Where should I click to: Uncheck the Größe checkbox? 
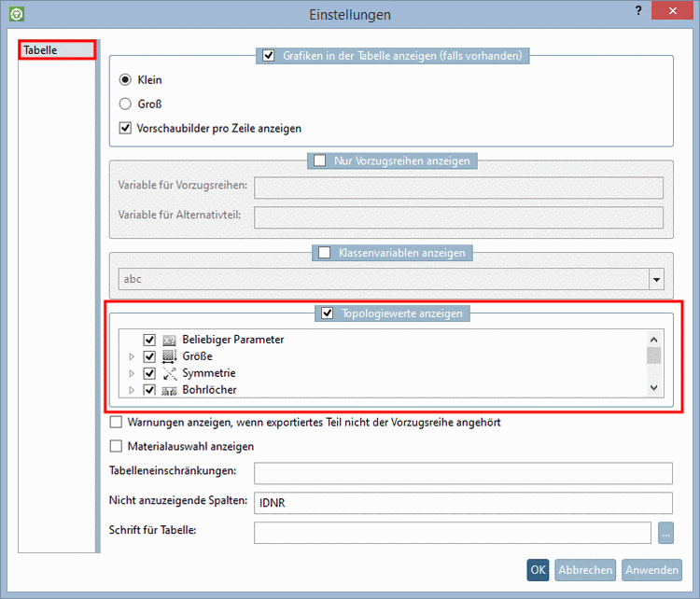pos(149,356)
